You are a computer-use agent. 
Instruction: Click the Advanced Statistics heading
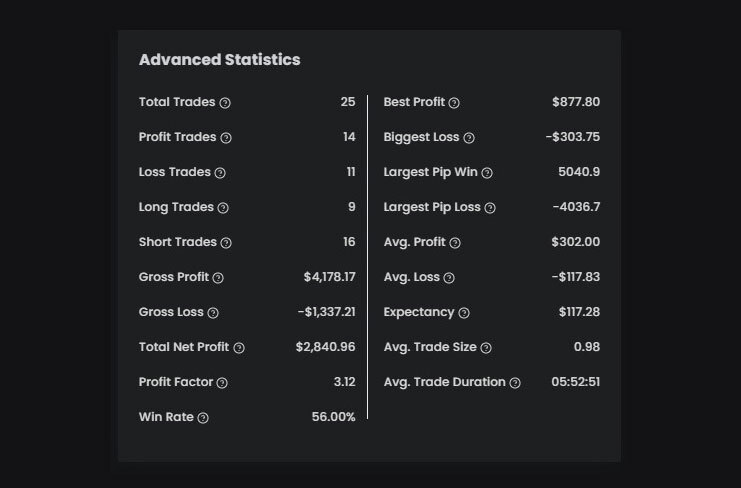pos(219,60)
